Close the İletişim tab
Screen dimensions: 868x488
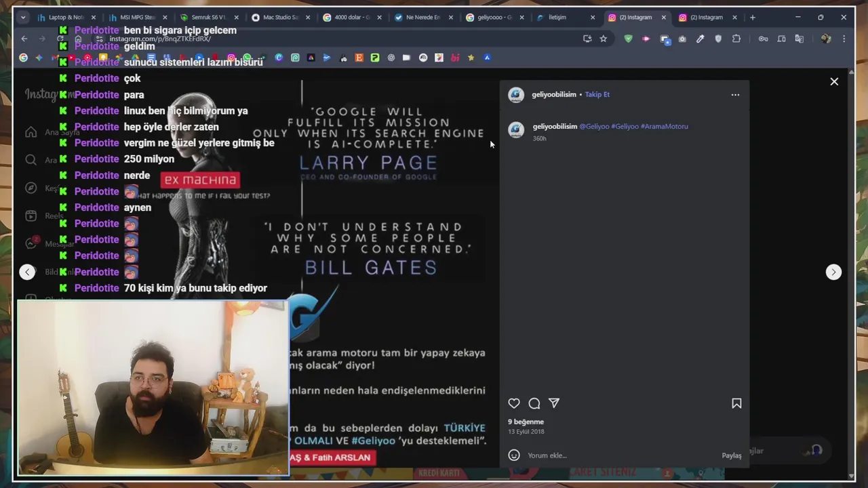tap(593, 18)
